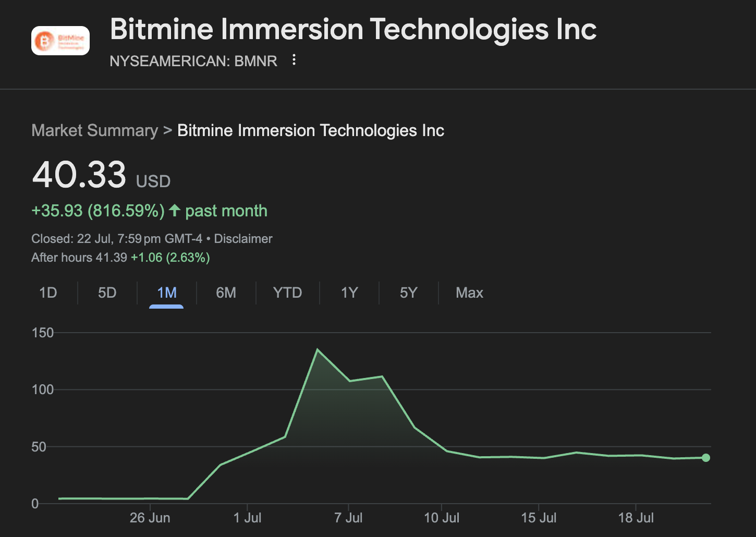Screen dimensions: 756x537
Task: Select the Max time range tab
Action: coord(469,293)
